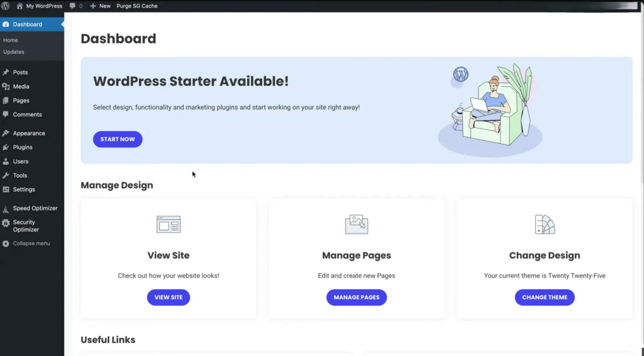644x356 pixels.
Task: Click the Change Design swatch icon
Action: click(545, 224)
